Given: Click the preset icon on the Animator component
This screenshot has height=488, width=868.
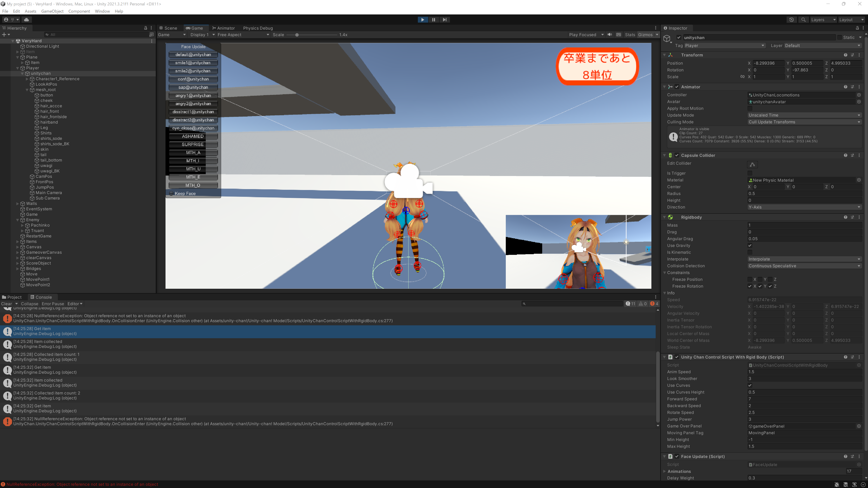Looking at the screenshot, I should tap(852, 87).
